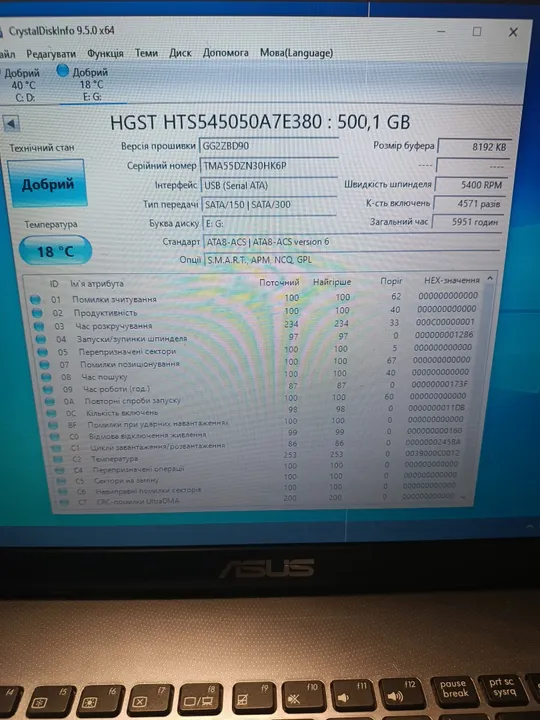
Task: Click the Поріг column header
Action: click(x=391, y=281)
